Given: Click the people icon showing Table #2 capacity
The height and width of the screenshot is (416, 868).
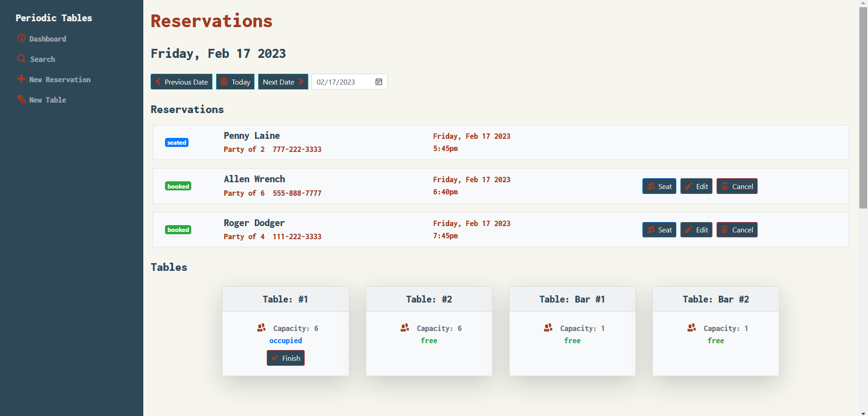Looking at the screenshot, I should coord(404,327).
